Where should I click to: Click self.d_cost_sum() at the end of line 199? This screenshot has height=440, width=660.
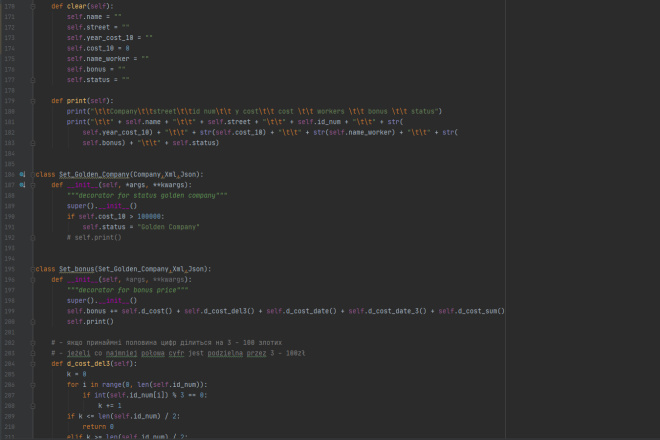(471, 311)
